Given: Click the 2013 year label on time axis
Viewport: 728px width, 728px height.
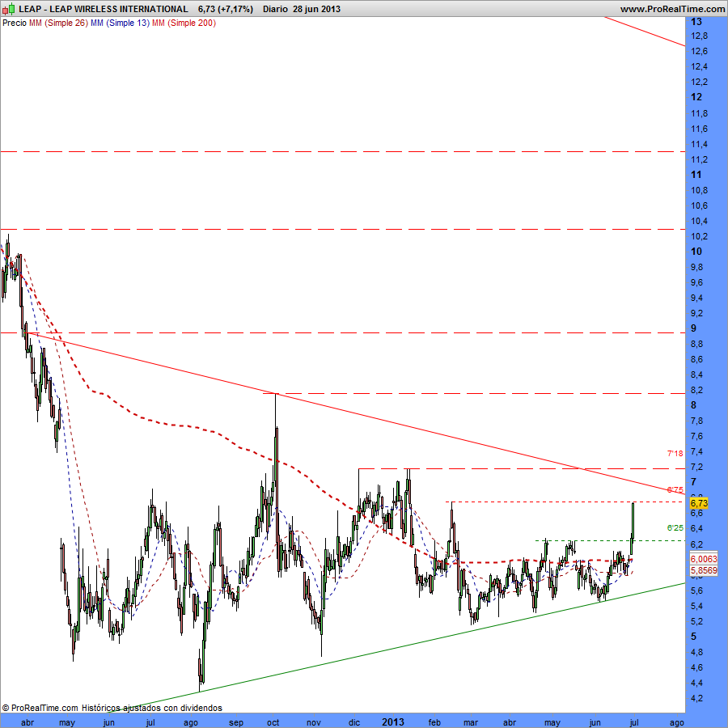Looking at the screenshot, I should pyautogui.click(x=393, y=722).
